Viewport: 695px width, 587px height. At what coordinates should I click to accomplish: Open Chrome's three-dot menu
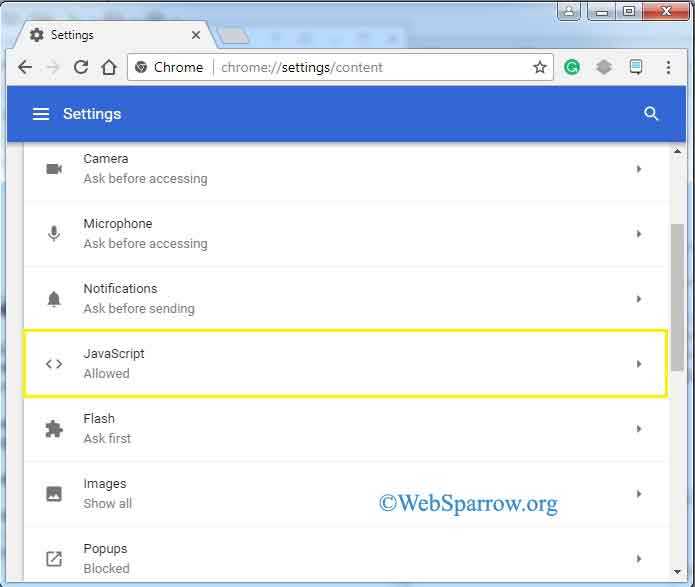668,67
